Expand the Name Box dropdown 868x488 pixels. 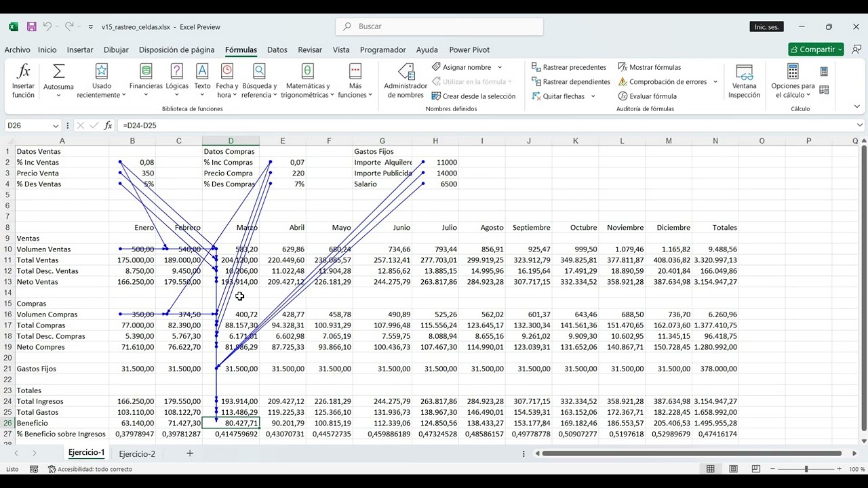click(x=56, y=125)
